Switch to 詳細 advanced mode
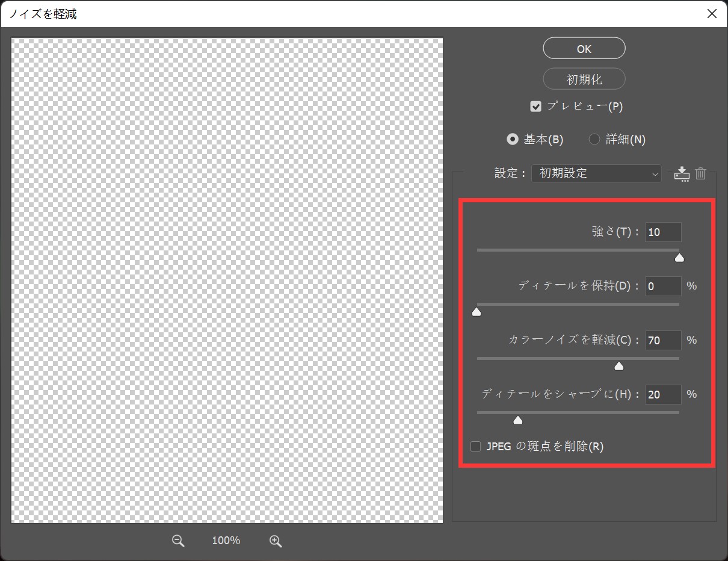This screenshot has height=561, width=728. point(594,139)
